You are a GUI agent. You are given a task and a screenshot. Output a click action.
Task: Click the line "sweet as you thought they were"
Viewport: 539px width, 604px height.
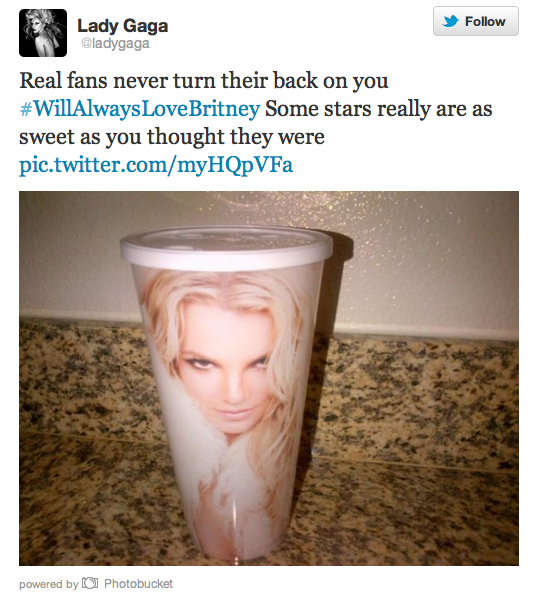(x=172, y=137)
